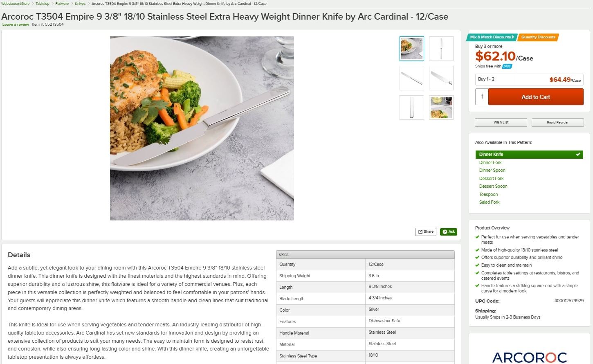The width and height of the screenshot is (593, 364).
Task: Choose Salad Fork in pattern list
Action: 489,202
